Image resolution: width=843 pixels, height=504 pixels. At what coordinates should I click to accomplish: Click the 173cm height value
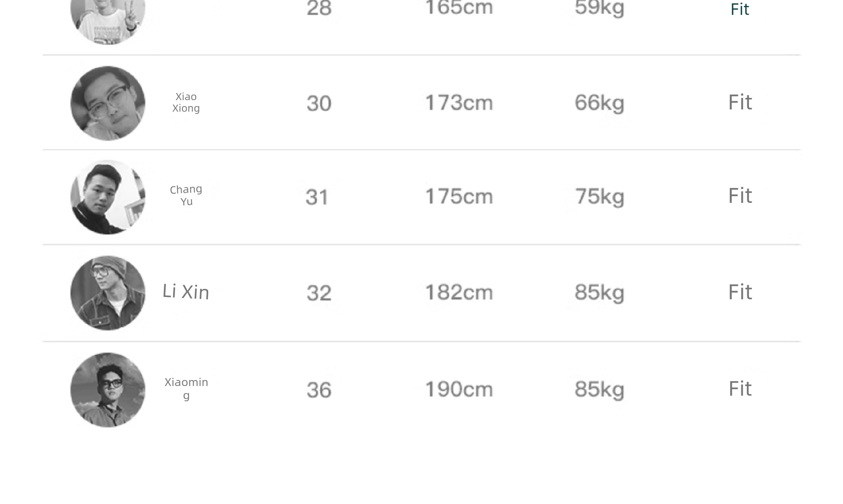(x=459, y=103)
